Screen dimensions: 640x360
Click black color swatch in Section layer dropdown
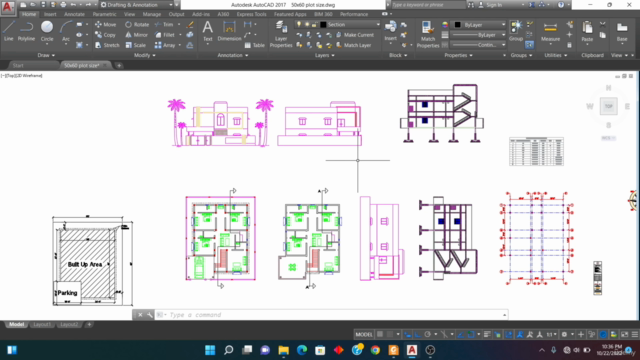[323, 24]
